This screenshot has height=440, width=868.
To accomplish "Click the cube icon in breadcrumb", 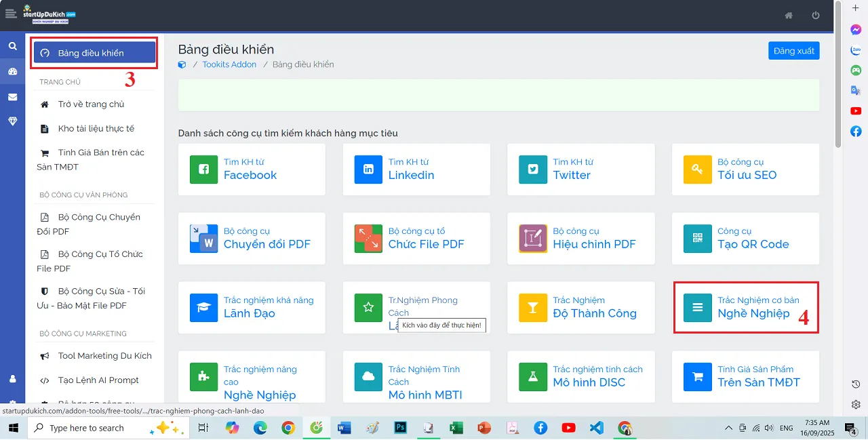I will [182, 64].
